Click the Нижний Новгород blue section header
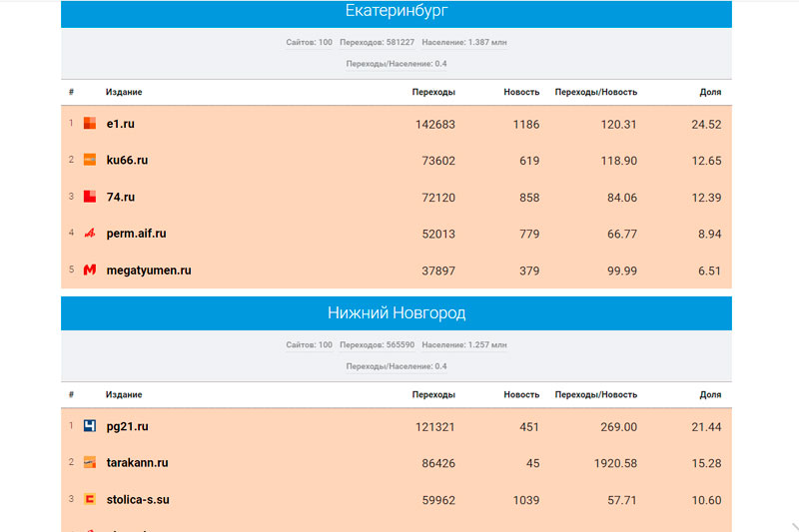This screenshot has height=532, width=799. tap(397, 313)
